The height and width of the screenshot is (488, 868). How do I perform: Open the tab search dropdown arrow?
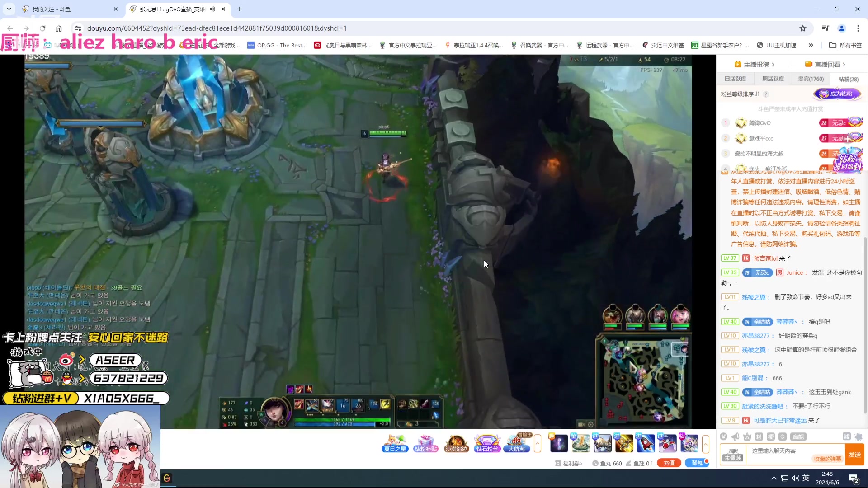click(9, 9)
